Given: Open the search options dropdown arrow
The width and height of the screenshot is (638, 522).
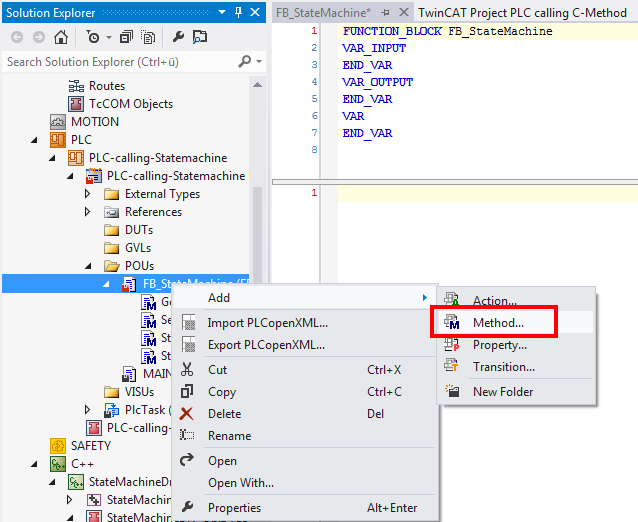Looking at the screenshot, I should (259, 62).
